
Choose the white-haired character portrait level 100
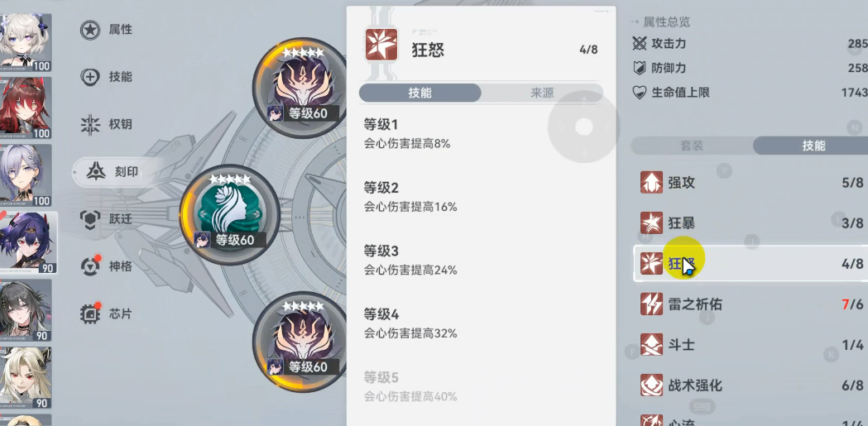(26, 43)
